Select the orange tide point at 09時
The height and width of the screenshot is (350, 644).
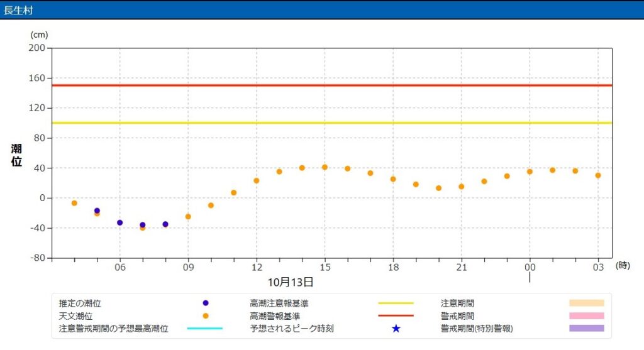coord(188,217)
